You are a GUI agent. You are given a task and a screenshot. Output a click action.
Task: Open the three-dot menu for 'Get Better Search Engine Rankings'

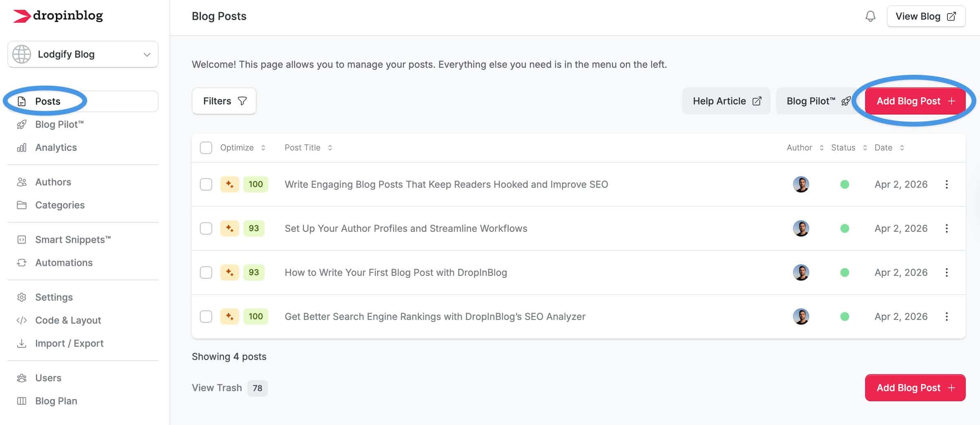947,317
